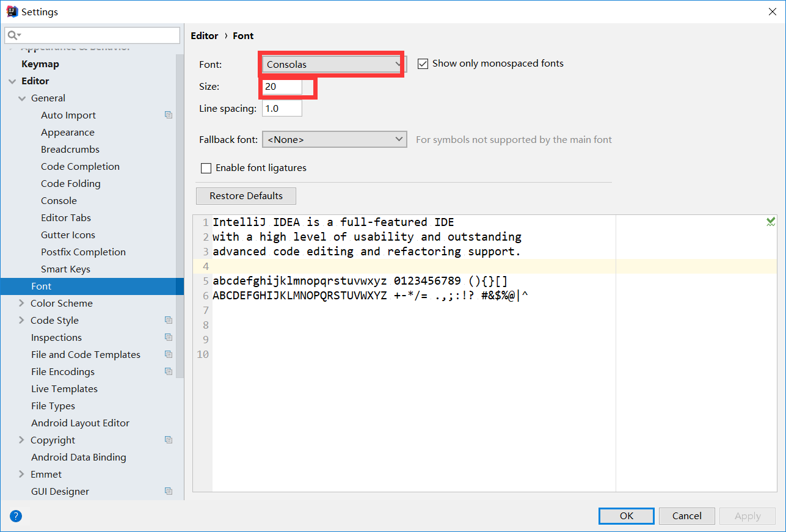Click the lowercase alphabet preview line
Screen dimensions: 786x532
click(360, 281)
